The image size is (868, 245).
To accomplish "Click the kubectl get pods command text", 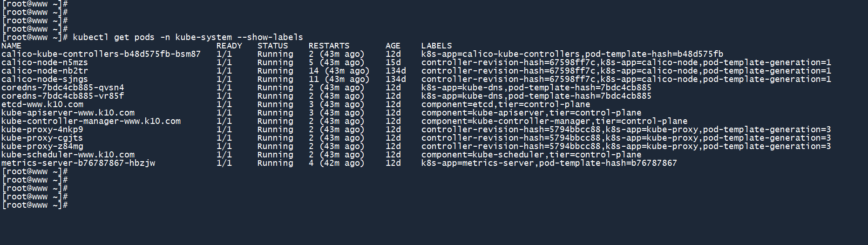I will 188,37.
